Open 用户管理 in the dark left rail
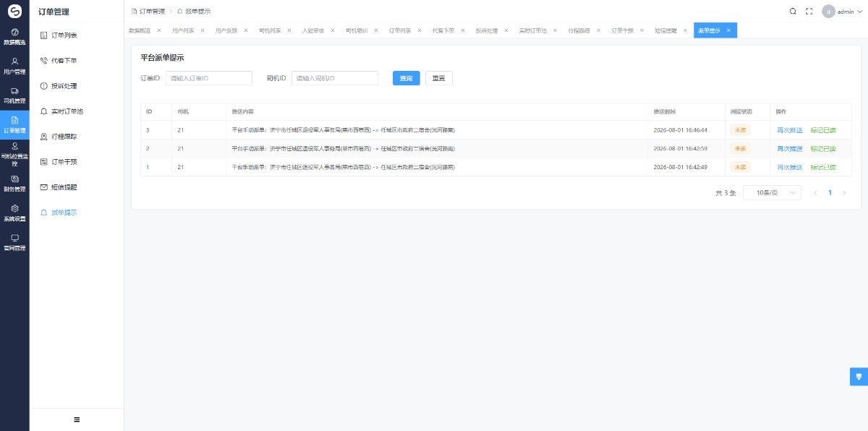This screenshot has width=868, height=431. click(14, 67)
